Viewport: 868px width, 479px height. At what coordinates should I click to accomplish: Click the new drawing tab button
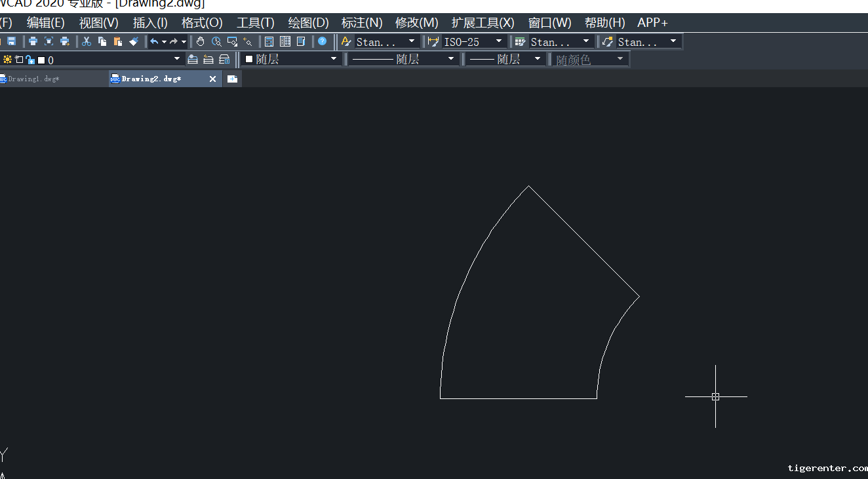[x=232, y=79]
